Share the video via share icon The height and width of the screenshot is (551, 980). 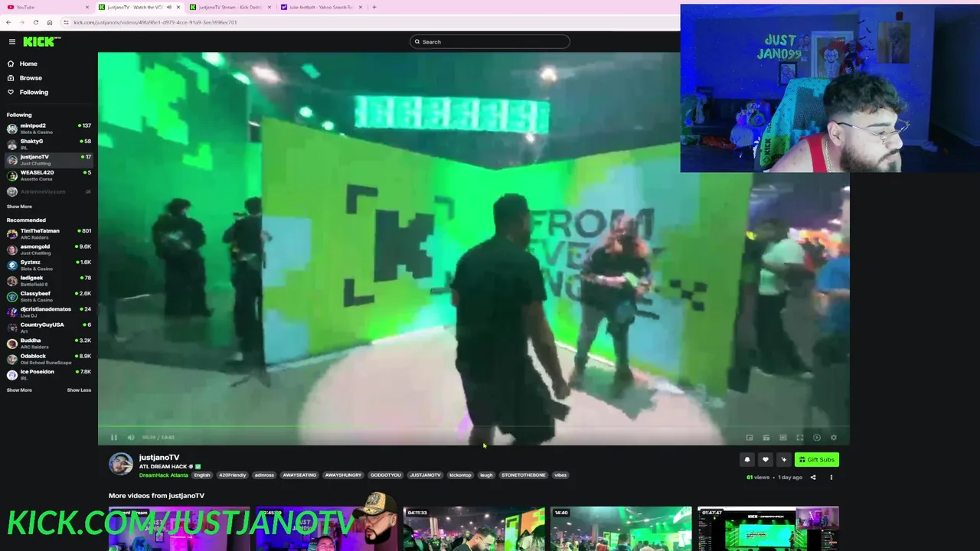point(813,478)
